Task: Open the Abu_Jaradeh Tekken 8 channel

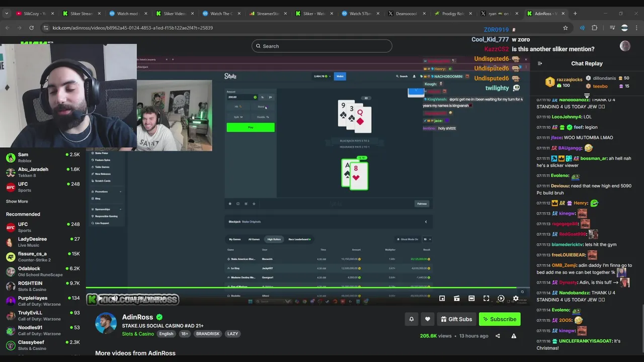Action: (x=43, y=172)
